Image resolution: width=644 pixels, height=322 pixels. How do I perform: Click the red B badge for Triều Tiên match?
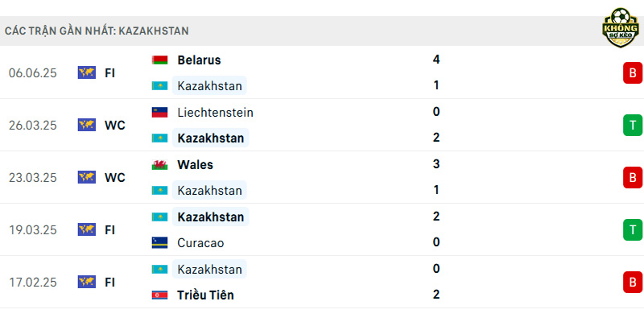pos(633,283)
